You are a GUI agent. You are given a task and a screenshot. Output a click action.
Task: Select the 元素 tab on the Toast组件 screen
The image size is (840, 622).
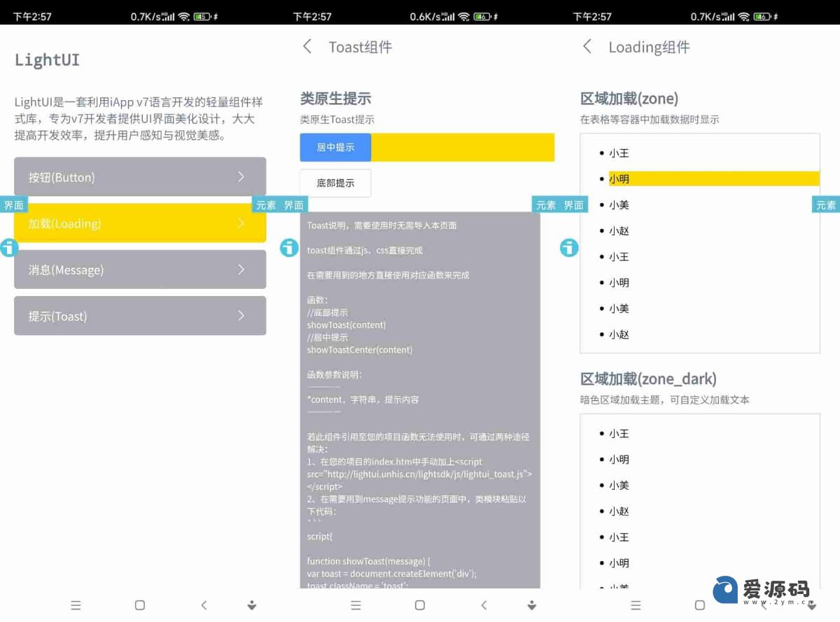pos(546,205)
